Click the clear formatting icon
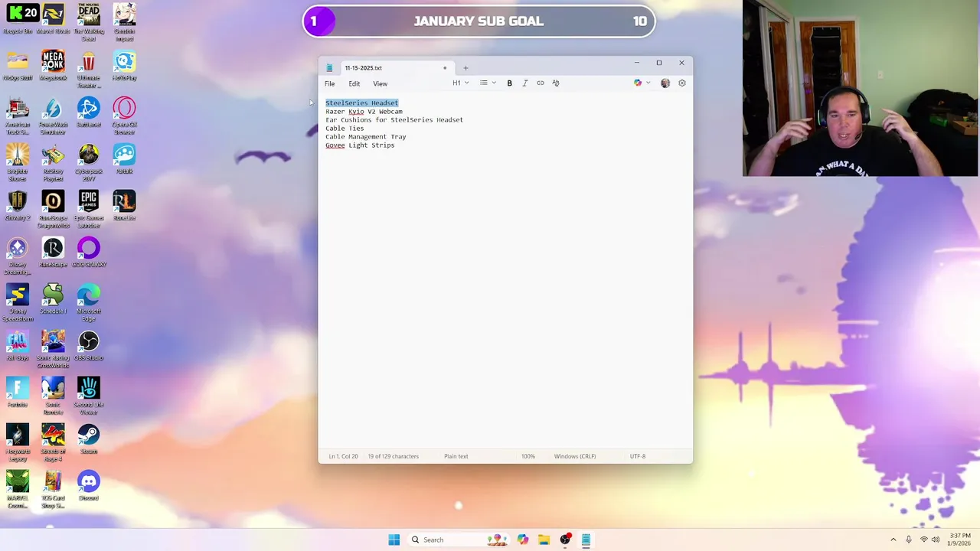 tap(556, 83)
